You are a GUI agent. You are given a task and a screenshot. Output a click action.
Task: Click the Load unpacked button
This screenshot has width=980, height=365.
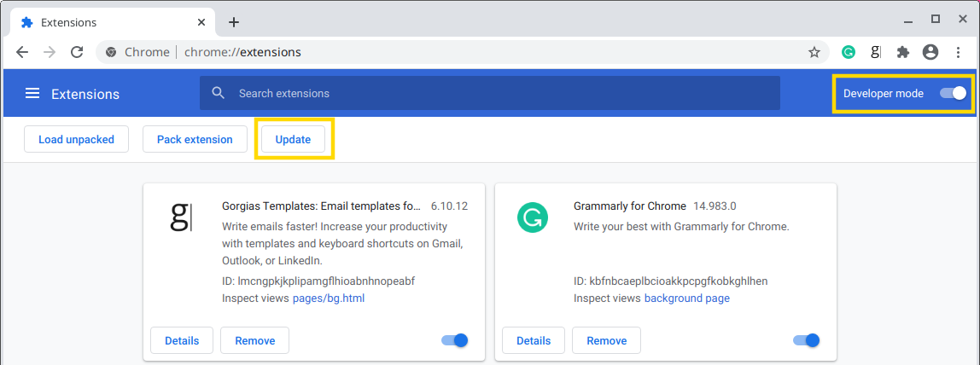click(x=76, y=139)
